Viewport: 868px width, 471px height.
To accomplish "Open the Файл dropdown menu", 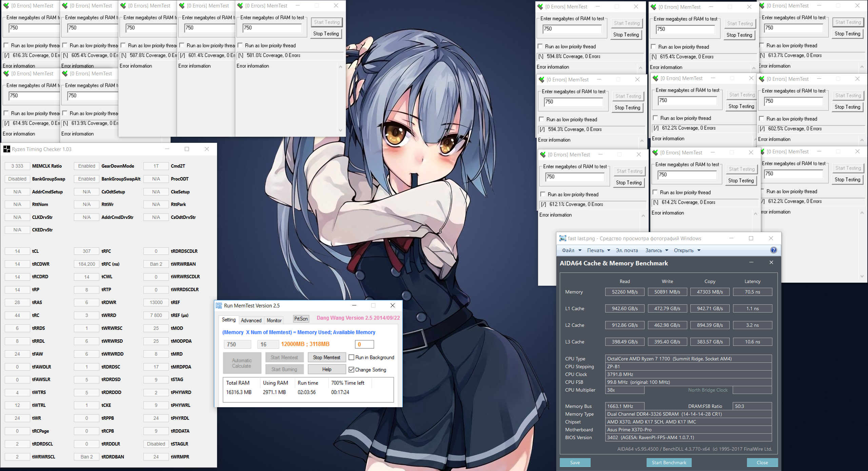I will pyautogui.click(x=572, y=250).
